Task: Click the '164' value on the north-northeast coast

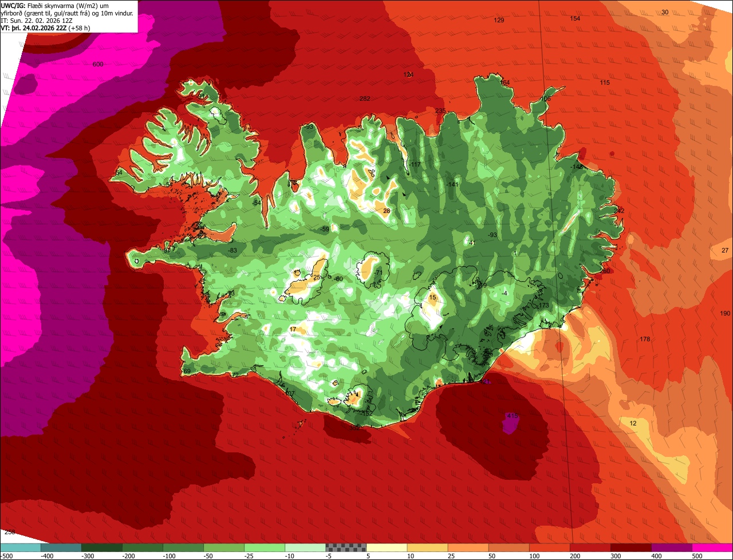Action: click(505, 82)
